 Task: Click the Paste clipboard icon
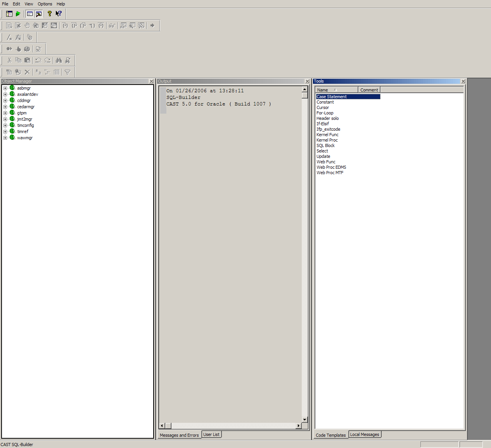(27, 61)
